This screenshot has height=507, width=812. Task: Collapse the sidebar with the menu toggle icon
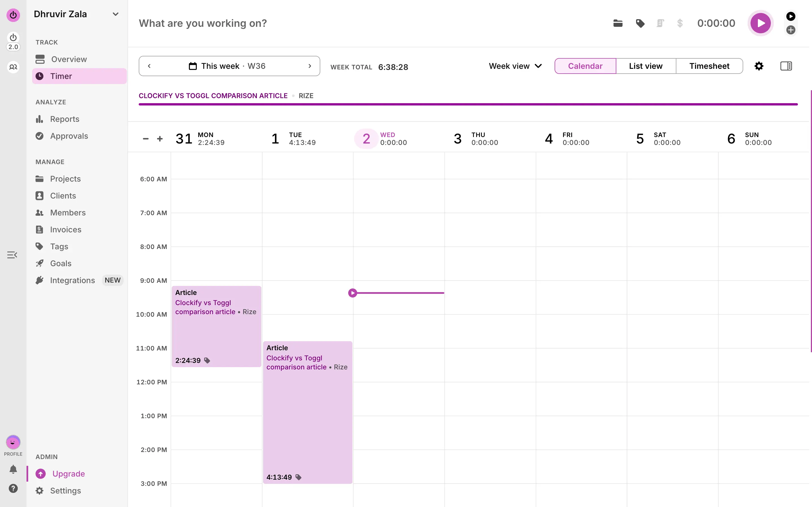tap(12, 255)
